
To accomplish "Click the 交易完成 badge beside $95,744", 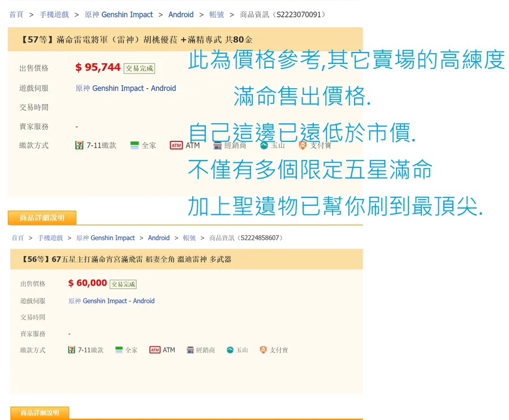I will (x=139, y=68).
